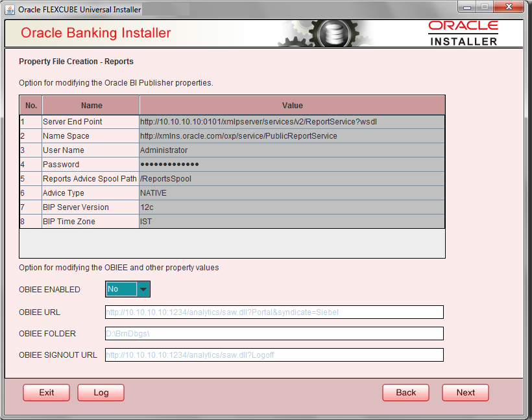Click the BIP Server Version name cell
This screenshot has width=532, height=420.
pos(90,207)
